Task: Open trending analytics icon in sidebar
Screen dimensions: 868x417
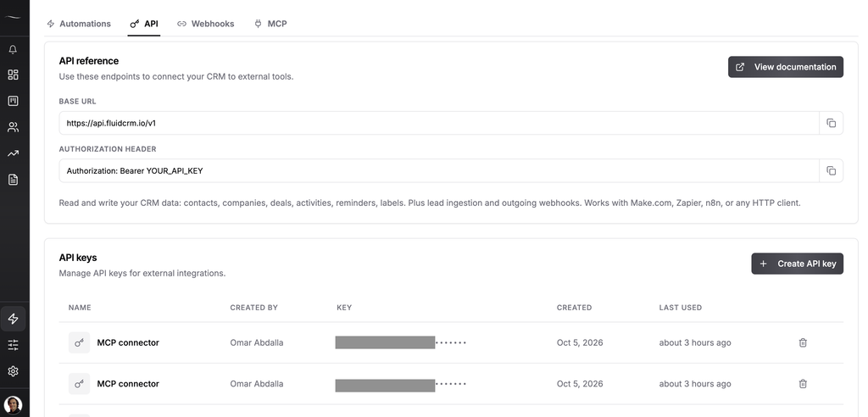Action: (13, 153)
